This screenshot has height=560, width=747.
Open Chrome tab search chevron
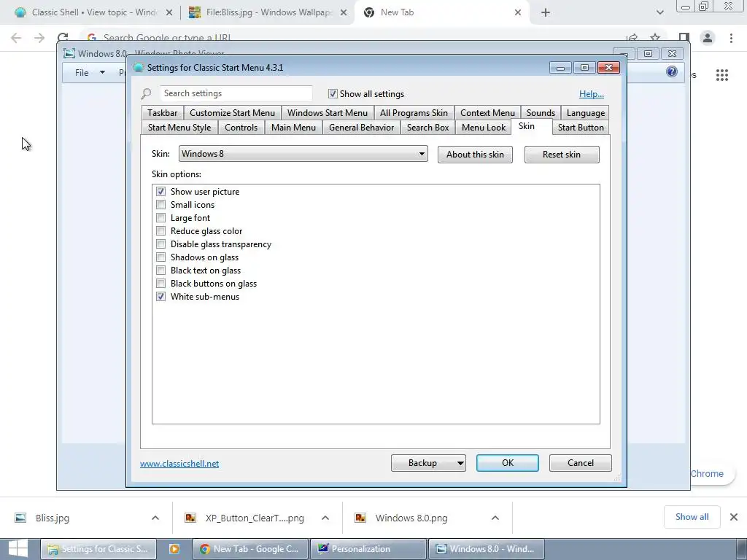click(x=659, y=12)
